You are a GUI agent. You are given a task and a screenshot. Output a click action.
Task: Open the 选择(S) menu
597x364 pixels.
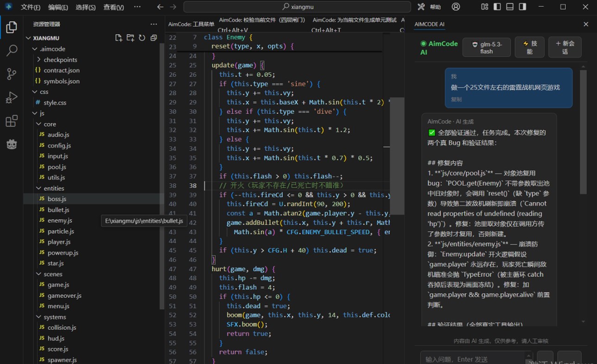pyautogui.click(x=86, y=7)
